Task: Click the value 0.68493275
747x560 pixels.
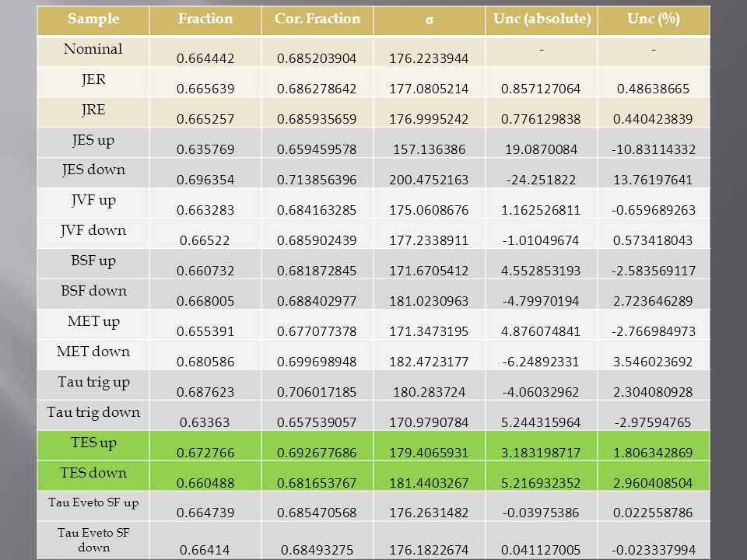Action: [x=317, y=551]
